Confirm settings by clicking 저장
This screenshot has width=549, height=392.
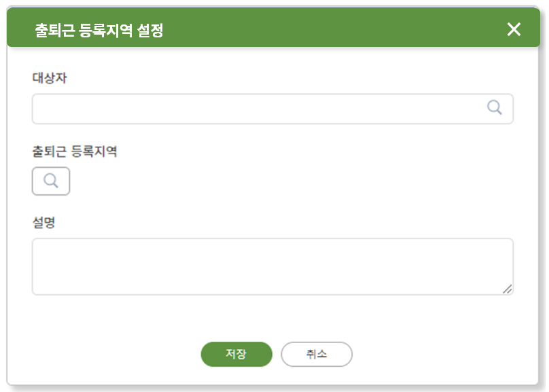(236, 354)
